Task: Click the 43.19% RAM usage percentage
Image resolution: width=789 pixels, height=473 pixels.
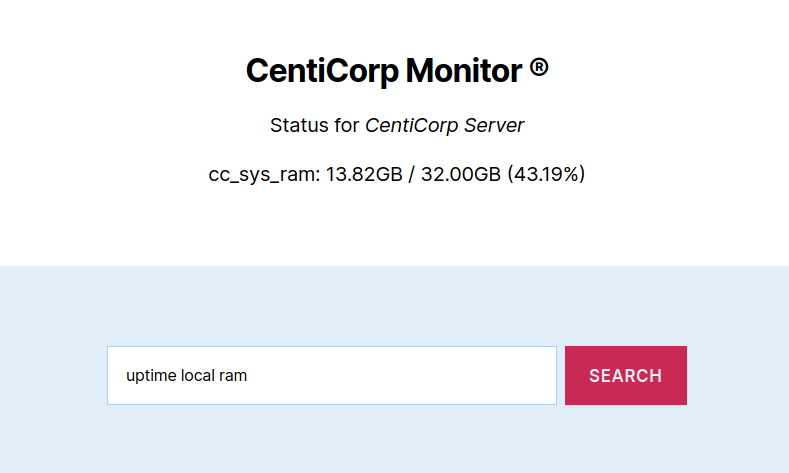Action: click(546, 174)
